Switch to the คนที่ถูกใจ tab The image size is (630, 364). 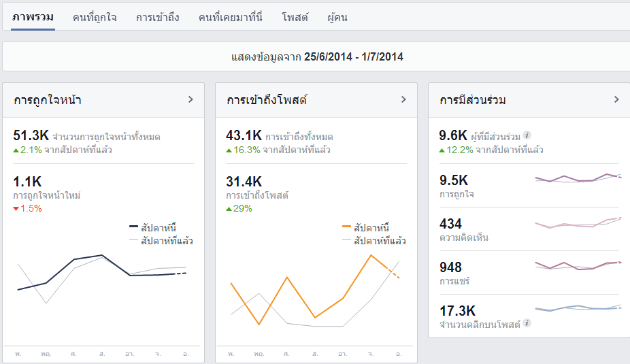(x=95, y=17)
